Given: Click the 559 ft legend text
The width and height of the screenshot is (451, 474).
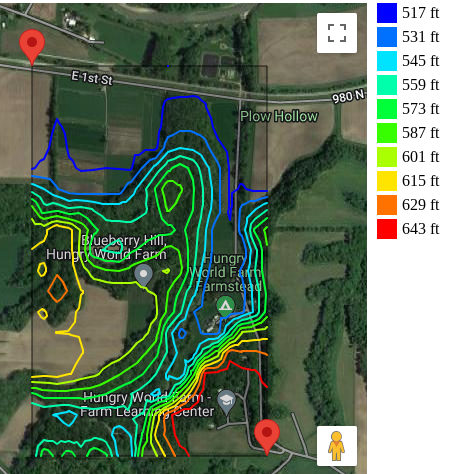Looking at the screenshot, I should click(x=420, y=85).
